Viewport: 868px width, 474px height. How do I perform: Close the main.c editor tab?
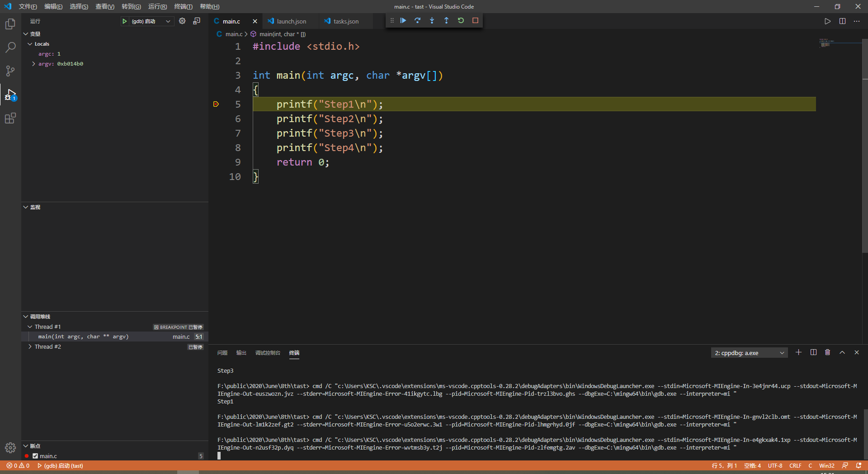[255, 21]
